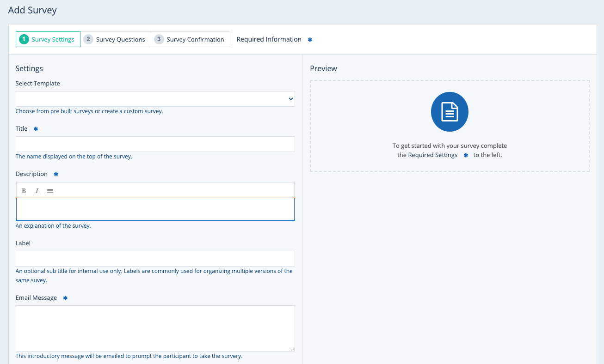The image size is (604, 364).
Task: Click into the Title input field
Action: [155, 144]
